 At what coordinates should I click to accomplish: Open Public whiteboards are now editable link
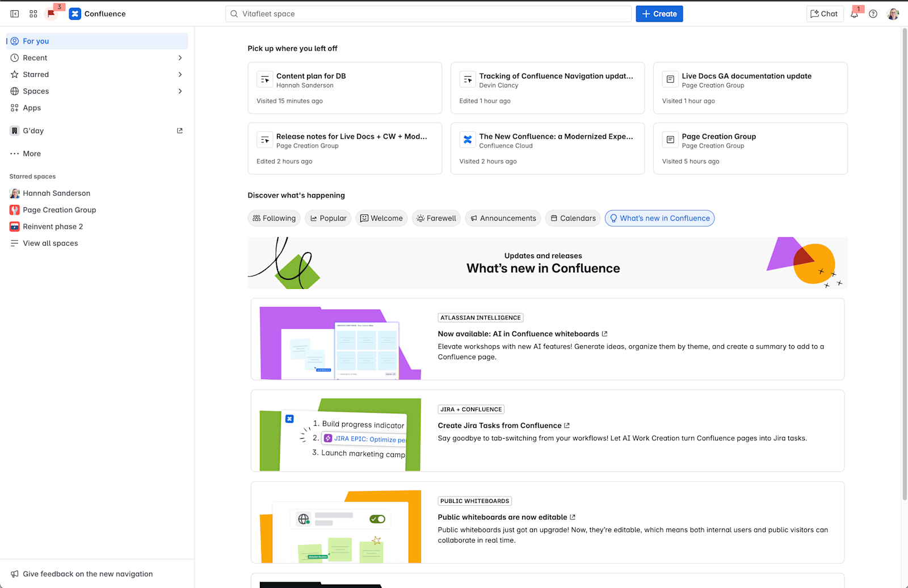pos(502,517)
